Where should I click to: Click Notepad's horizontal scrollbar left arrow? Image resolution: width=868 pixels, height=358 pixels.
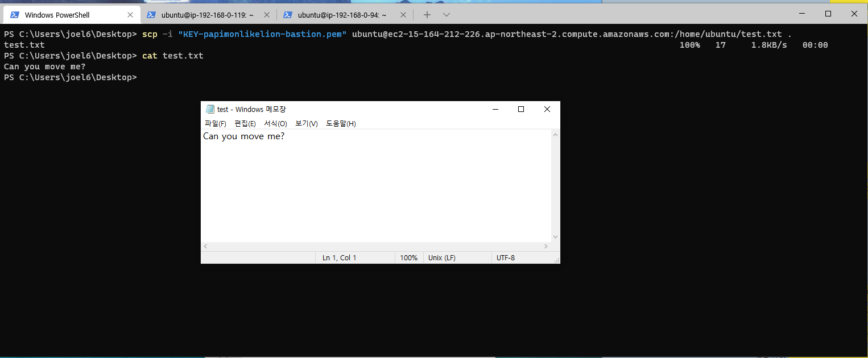coord(206,247)
